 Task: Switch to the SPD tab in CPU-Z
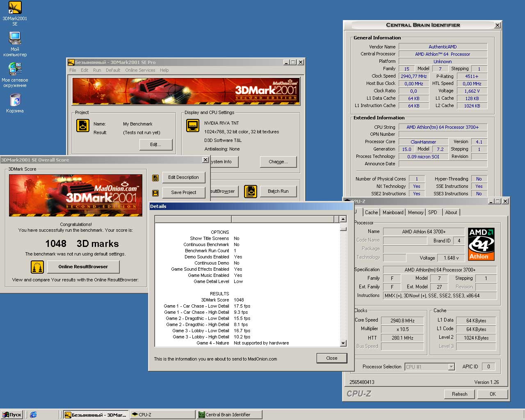(x=433, y=212)
